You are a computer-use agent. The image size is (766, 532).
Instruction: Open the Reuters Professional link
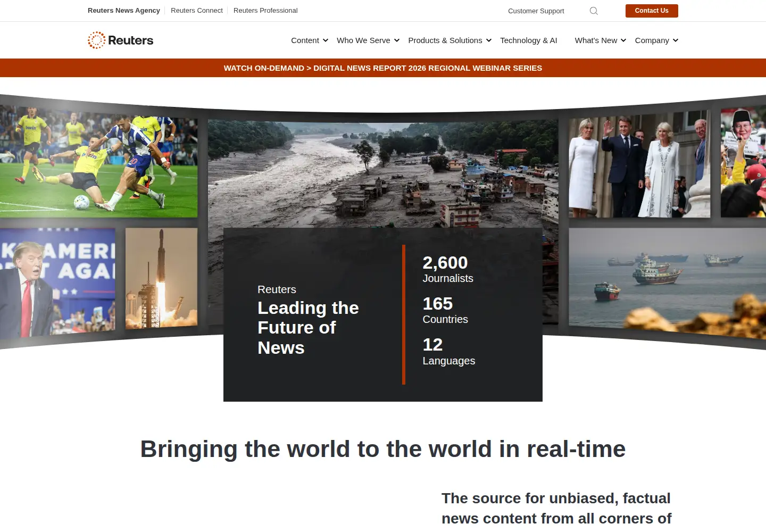[x=265, y=11]
